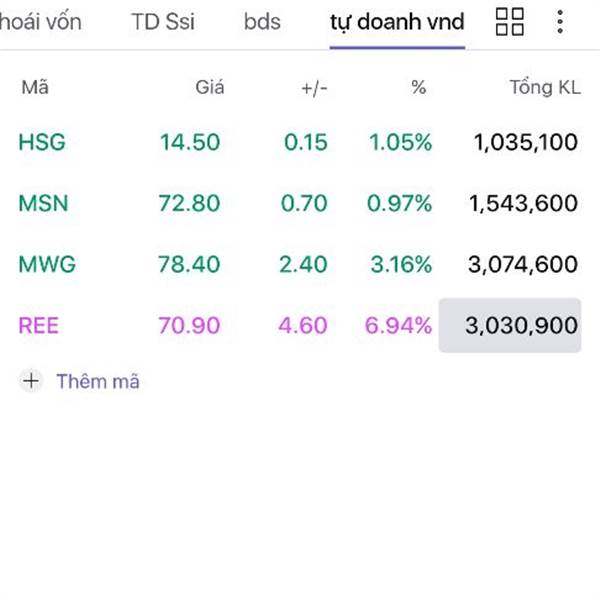
Task: Click MWG's price 78.40 cell
Action: coord(189,265)
